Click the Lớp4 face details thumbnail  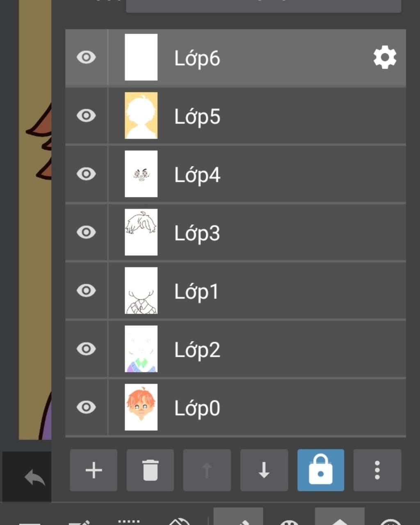point(141,174)
